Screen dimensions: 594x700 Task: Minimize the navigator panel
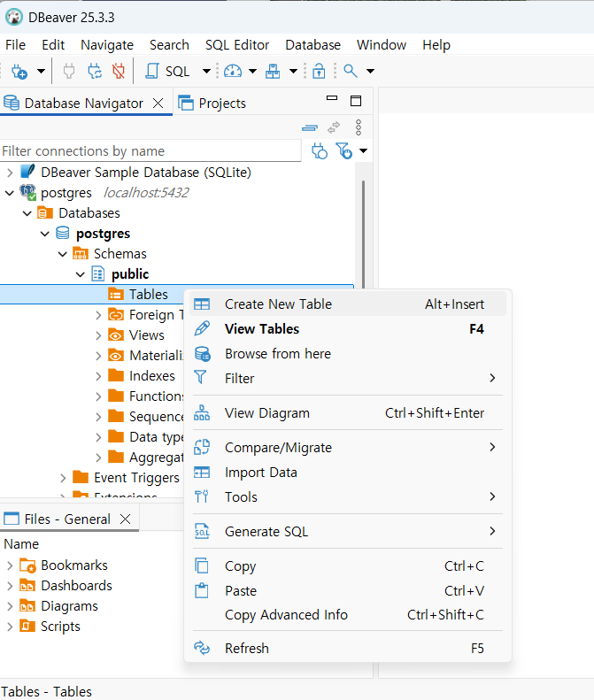tap(332, 97)
